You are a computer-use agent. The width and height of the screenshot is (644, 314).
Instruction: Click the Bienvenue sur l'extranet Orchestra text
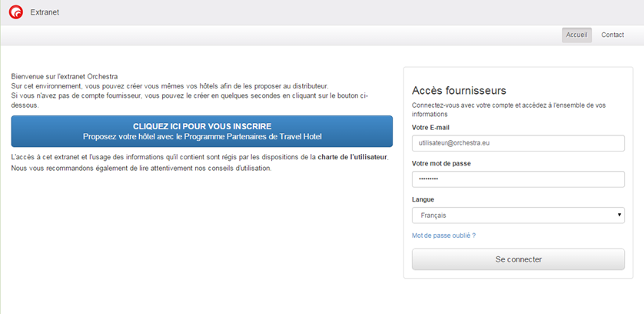point(65,77)
